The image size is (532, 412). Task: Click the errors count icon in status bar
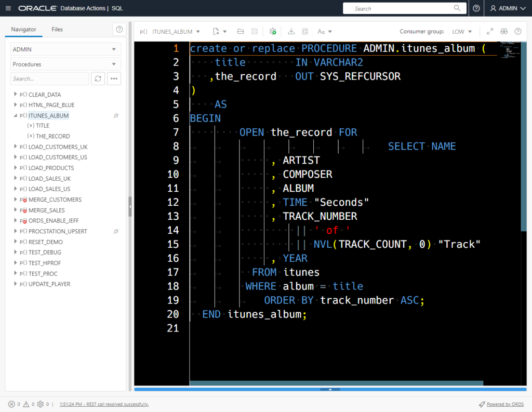(x=11, y=404)
